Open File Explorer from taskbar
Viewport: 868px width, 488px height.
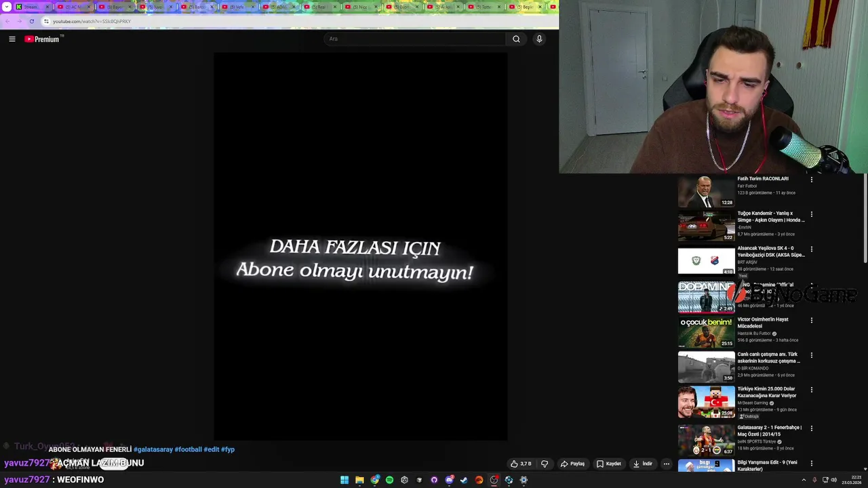359,480
